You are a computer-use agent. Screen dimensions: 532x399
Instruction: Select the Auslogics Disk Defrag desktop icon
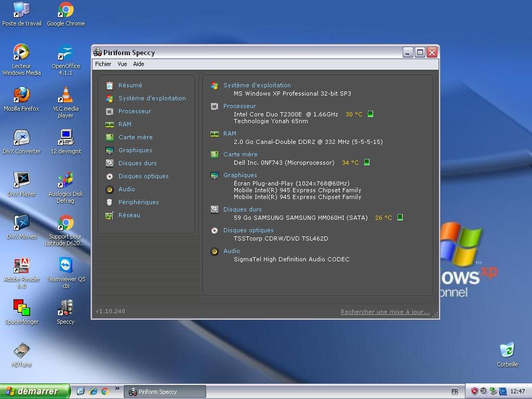click(x=66, y=188)
